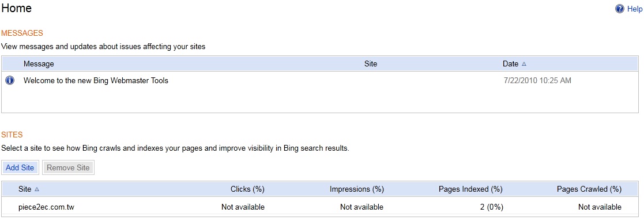This screenshot has height=220, width=644.
Task: Click the info icon beside the Welcome message
Action: (9, 81)
